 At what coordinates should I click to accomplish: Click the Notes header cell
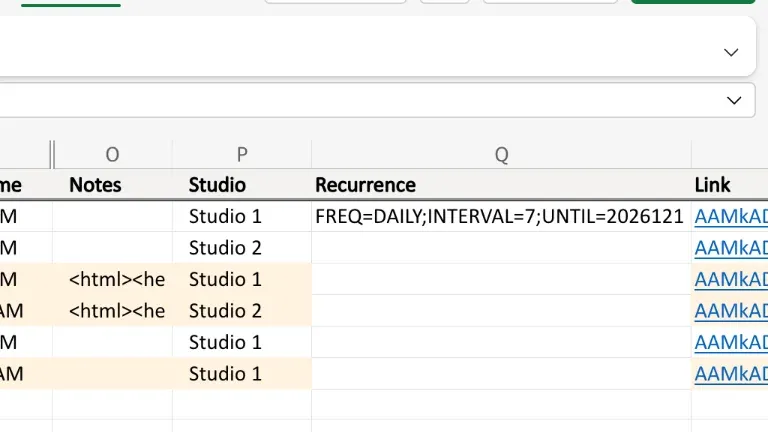[x=112, y=185]
